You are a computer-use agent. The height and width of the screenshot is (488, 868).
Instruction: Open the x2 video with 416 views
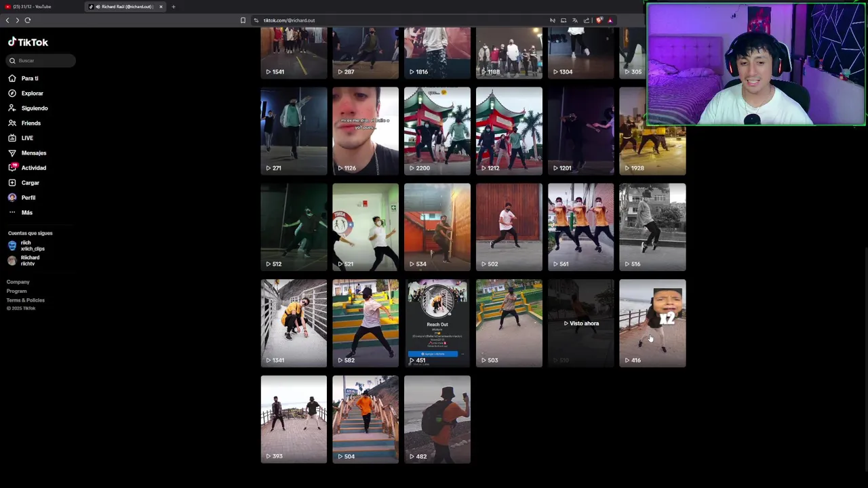pyautogui.click(x=652, y=323)
